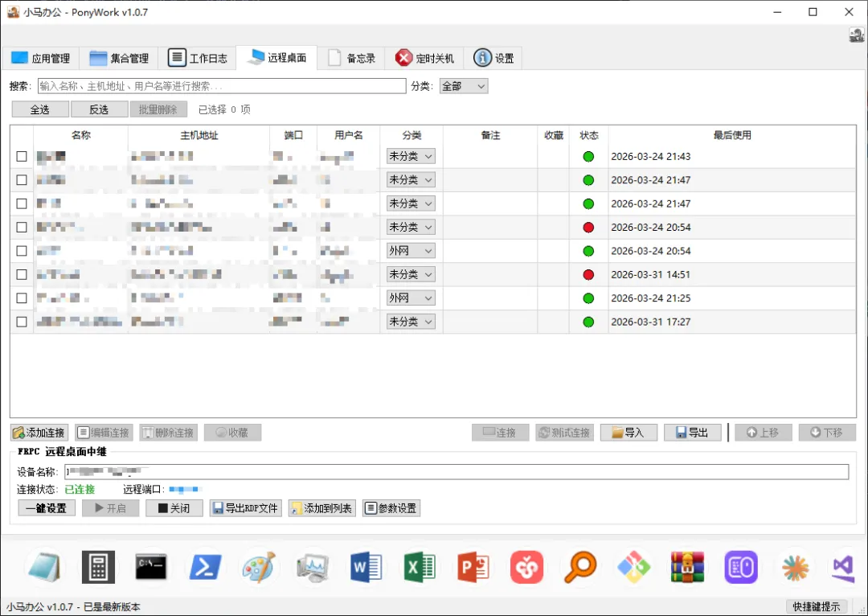The image size is (868, 616).
Task: Open category dropdown in the second row
Action: tap(411, 180)
